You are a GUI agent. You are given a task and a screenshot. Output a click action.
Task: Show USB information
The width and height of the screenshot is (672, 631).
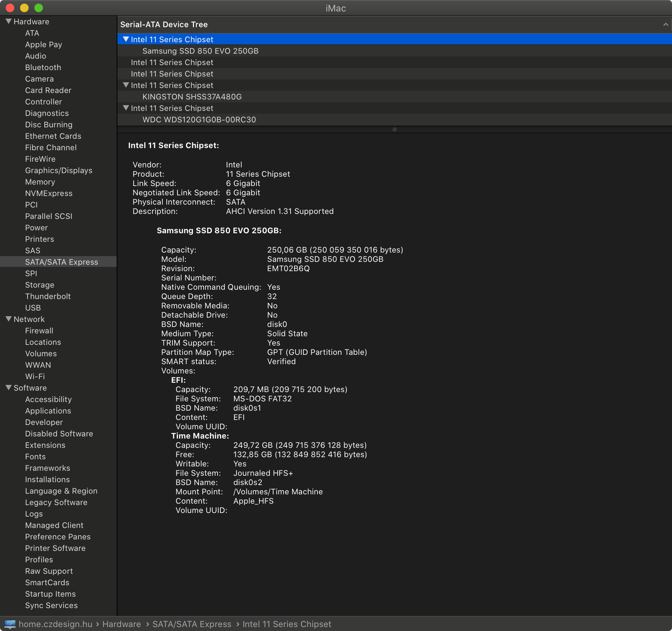click(33, 308)
